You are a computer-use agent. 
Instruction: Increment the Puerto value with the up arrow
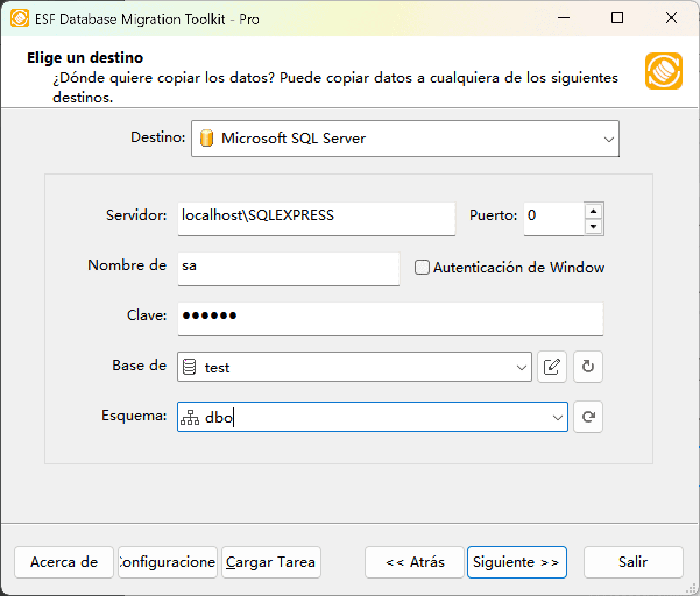tap(595, 212)
